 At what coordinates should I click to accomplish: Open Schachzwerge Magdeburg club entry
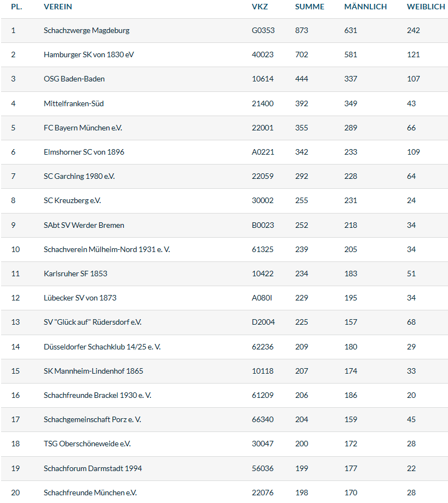click(x=86, y=30)
